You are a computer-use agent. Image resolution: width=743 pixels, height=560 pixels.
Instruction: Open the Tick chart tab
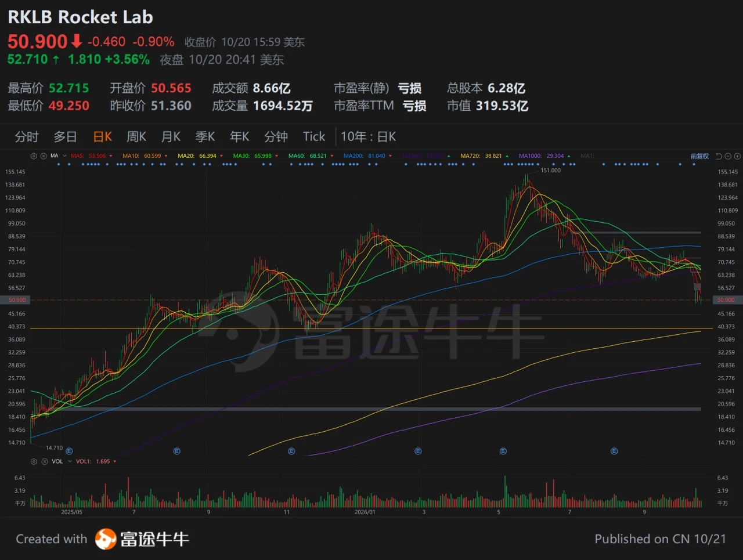tap(314, 137)
